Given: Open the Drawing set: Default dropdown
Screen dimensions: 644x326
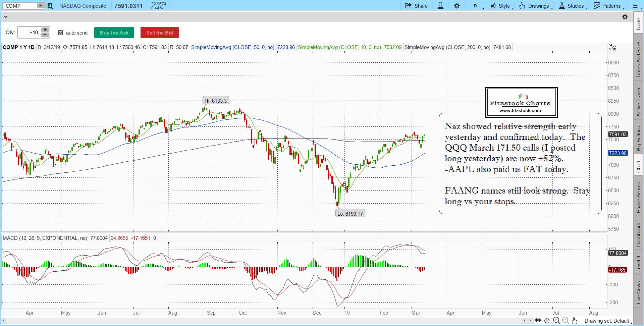Looking at the screenshot, I should 607,321.
